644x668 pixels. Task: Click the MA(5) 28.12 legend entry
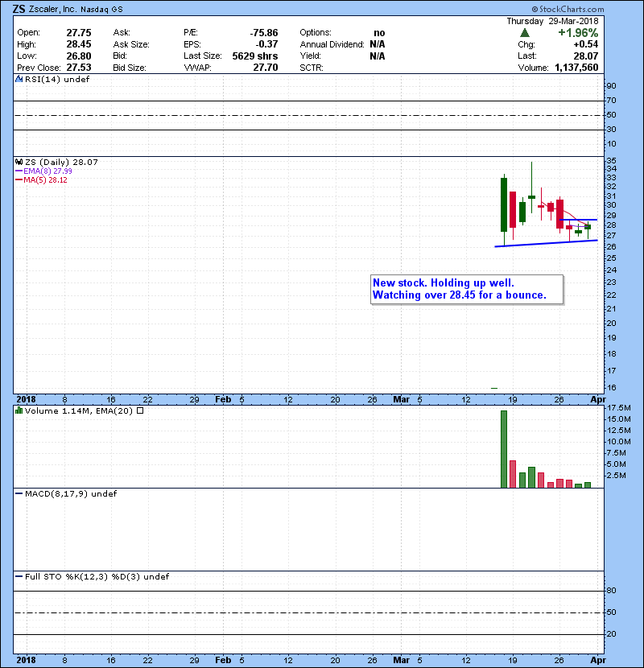pos(41,179)
